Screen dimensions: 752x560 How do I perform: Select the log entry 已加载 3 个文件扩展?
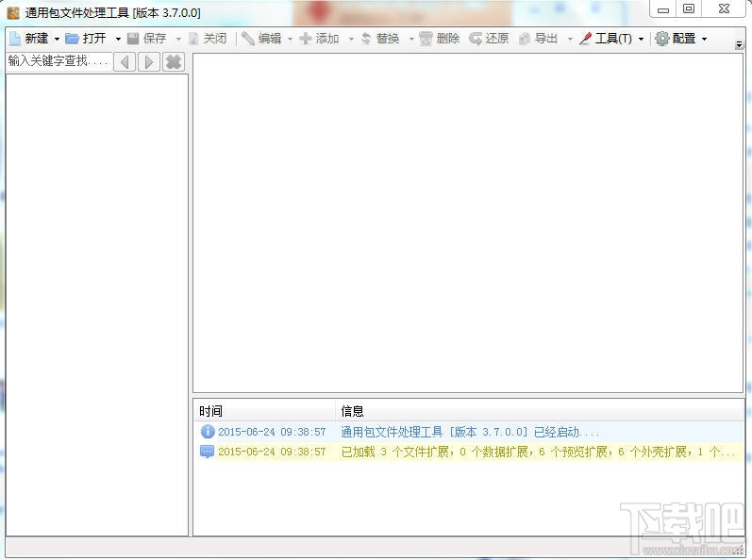[469, 452]
